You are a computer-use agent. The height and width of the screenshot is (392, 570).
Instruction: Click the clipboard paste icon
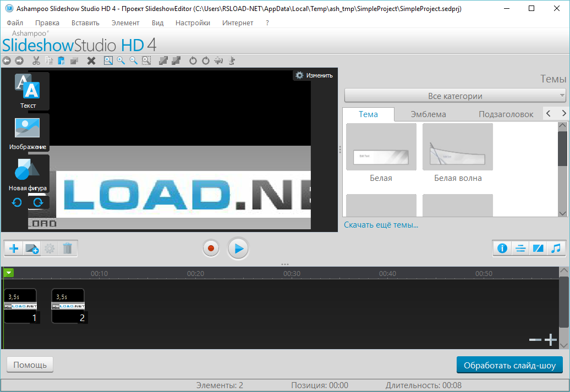point(62,60)
